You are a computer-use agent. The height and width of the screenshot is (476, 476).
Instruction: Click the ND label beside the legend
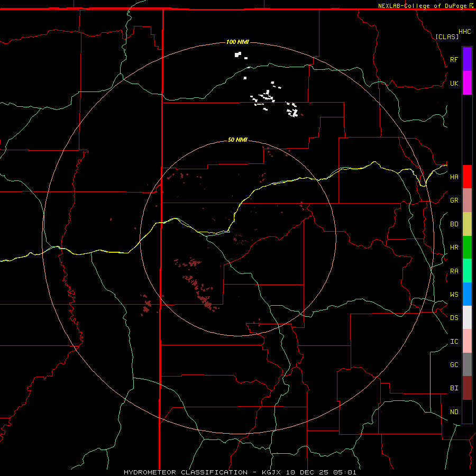[x=454, y=412]
